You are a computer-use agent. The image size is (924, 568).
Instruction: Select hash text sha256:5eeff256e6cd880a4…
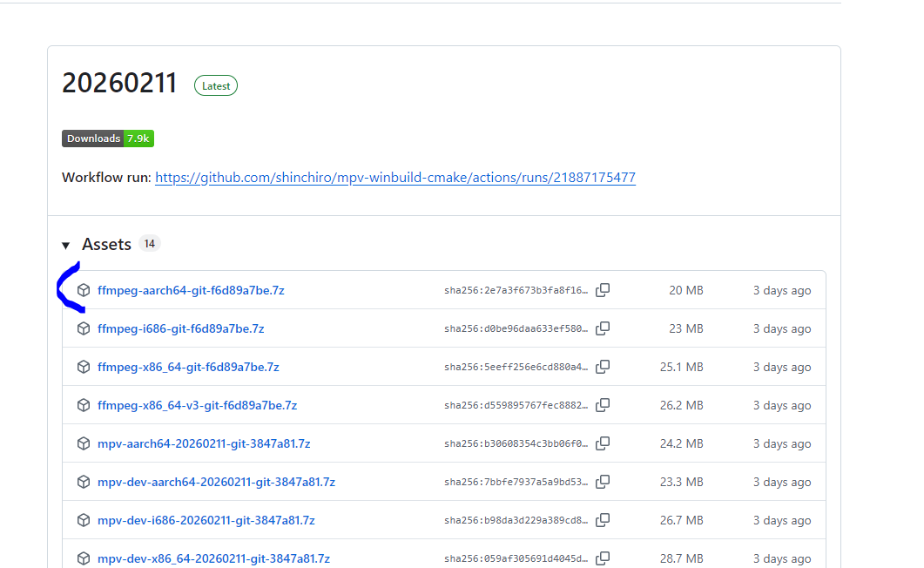tap(516, 367)
